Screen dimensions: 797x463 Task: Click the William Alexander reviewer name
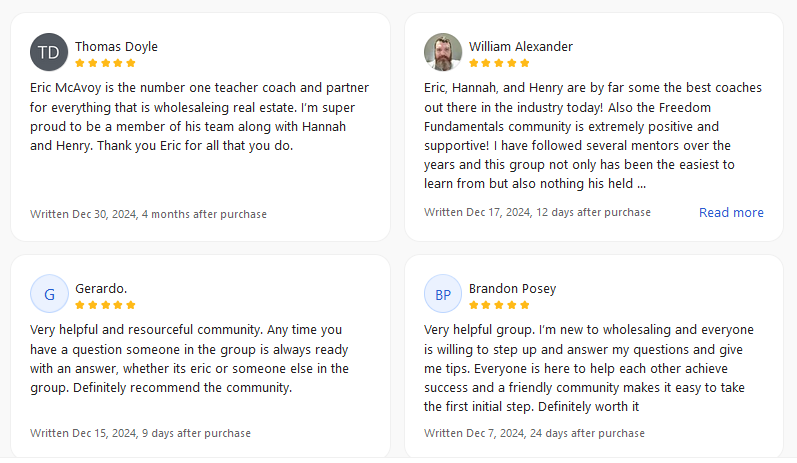point(520,46)
